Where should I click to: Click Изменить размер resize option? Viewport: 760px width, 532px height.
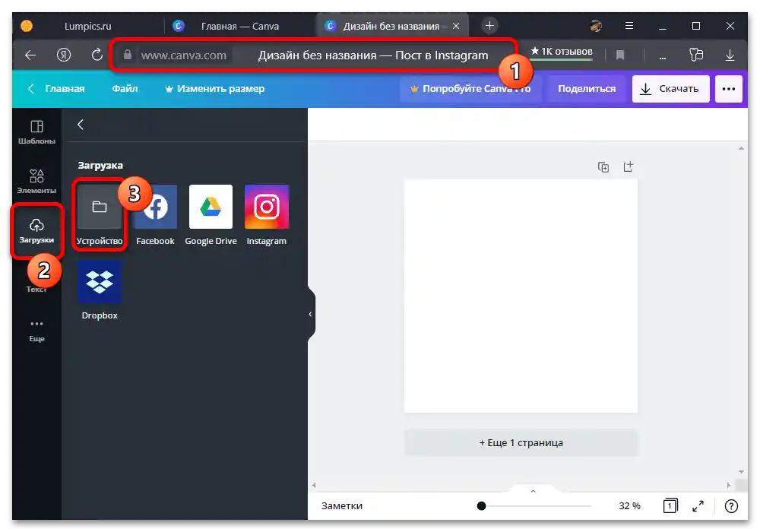215,89
